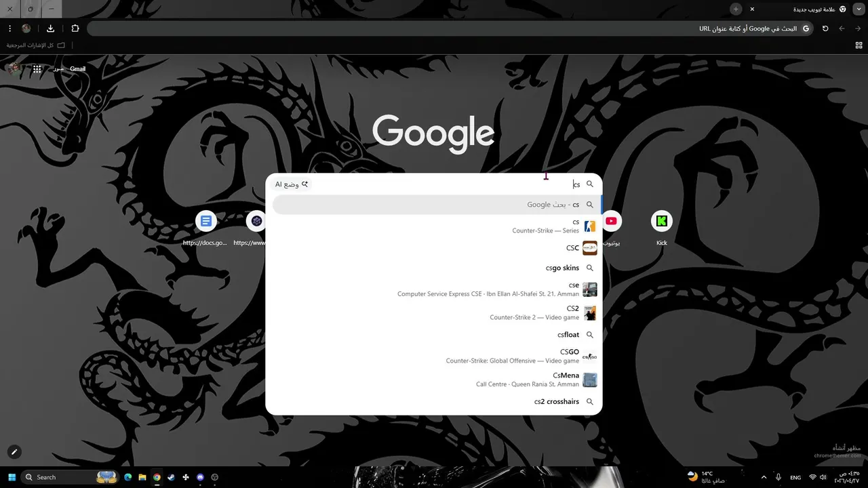868x488 pixels.
Task: Add a new tab with plus button
Action: click(x=736, y=9)
